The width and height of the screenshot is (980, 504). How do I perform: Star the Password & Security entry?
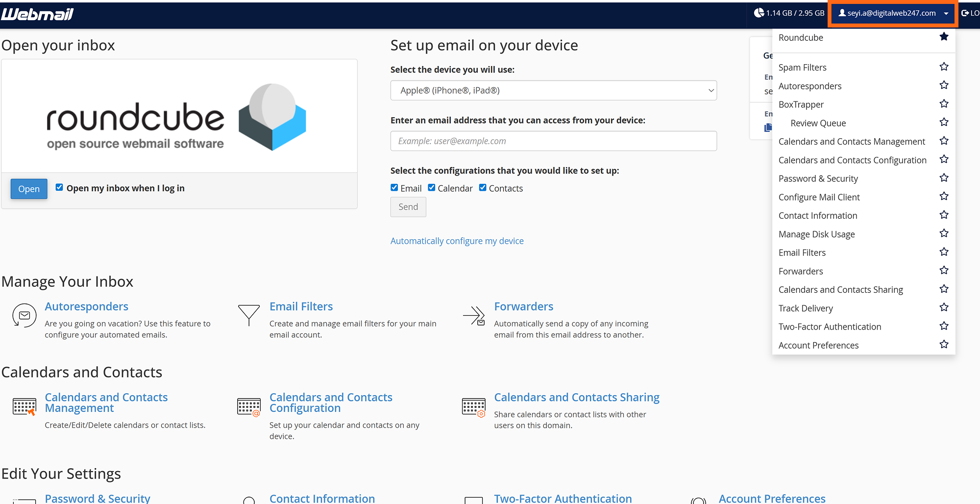coord(944,178)
